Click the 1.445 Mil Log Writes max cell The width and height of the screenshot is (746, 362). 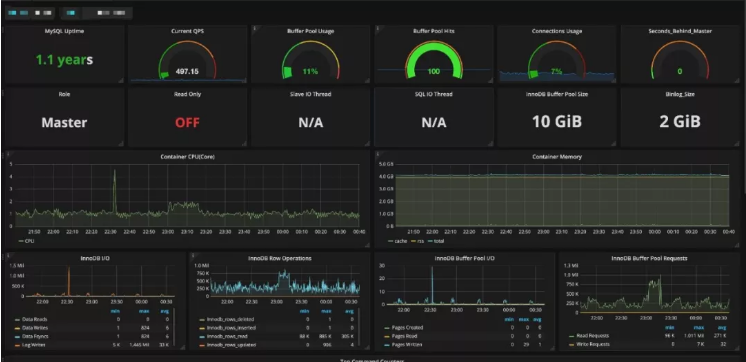tap(139, 345)
